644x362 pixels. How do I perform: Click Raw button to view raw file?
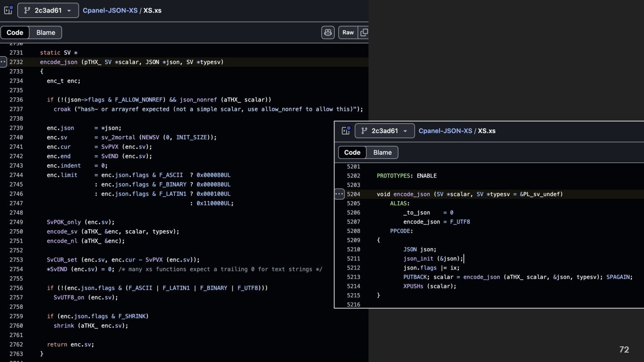point(348,33)
